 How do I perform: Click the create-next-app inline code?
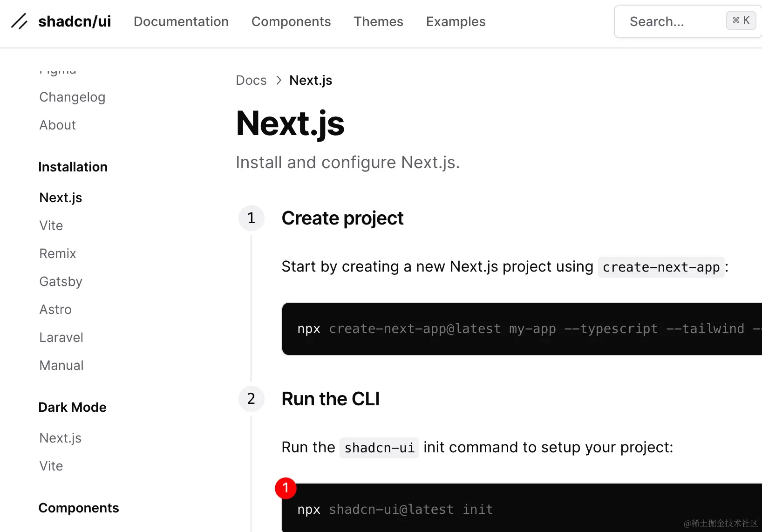[x=661, y=267]
